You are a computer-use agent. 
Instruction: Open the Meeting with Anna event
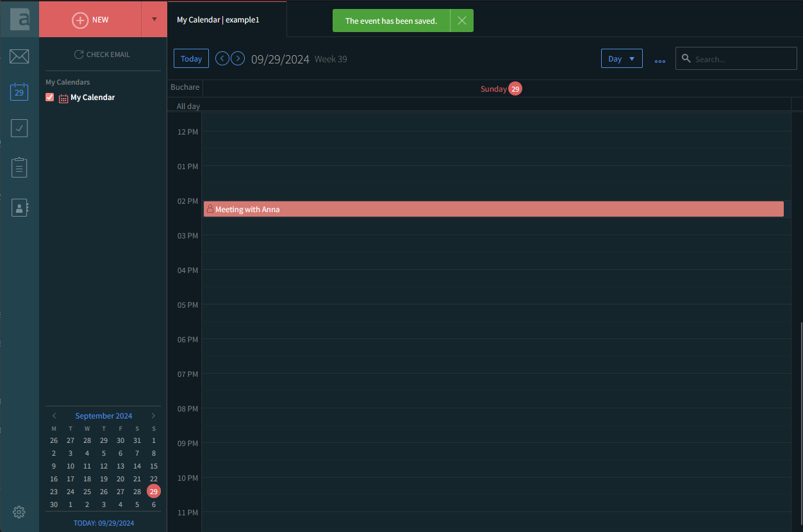click(x=493, y=209)
